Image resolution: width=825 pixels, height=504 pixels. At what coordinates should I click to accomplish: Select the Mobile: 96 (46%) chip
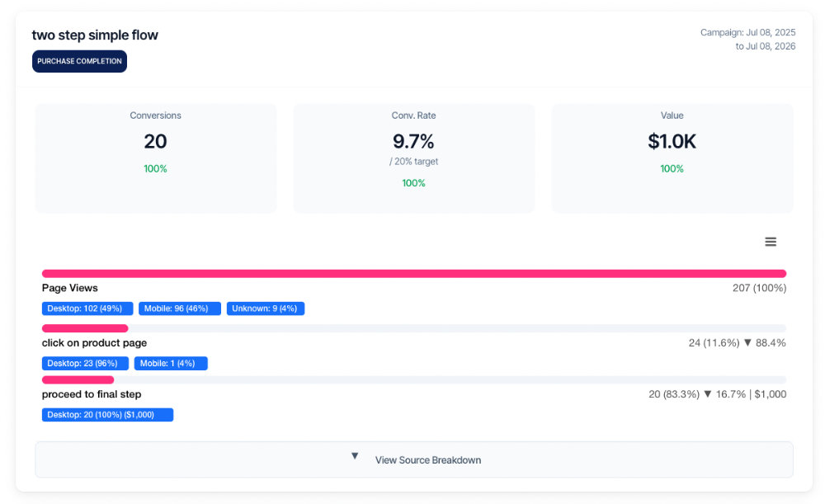click(179, 309)
